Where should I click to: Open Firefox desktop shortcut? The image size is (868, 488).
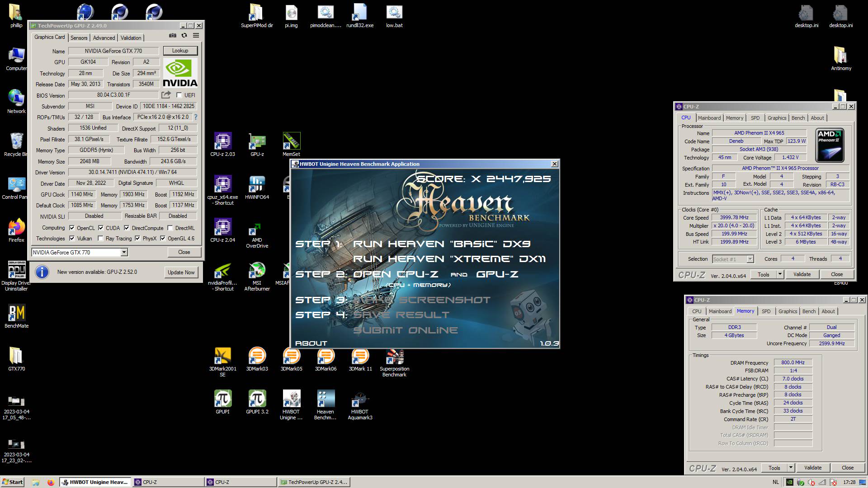point(16,230)
